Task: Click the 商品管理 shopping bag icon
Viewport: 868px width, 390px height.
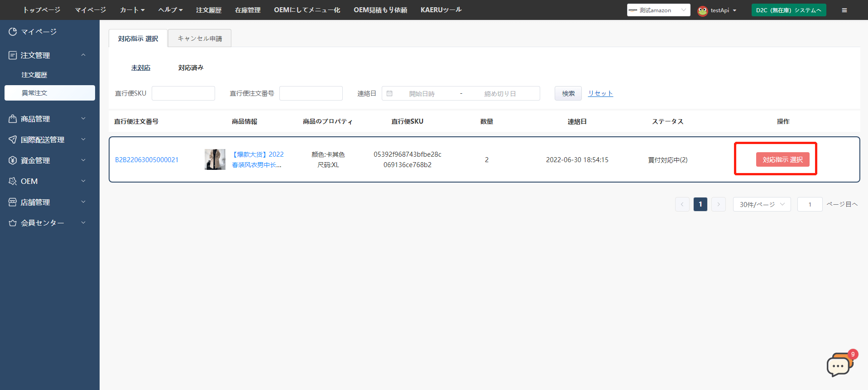Action: (x=13, y=119)
